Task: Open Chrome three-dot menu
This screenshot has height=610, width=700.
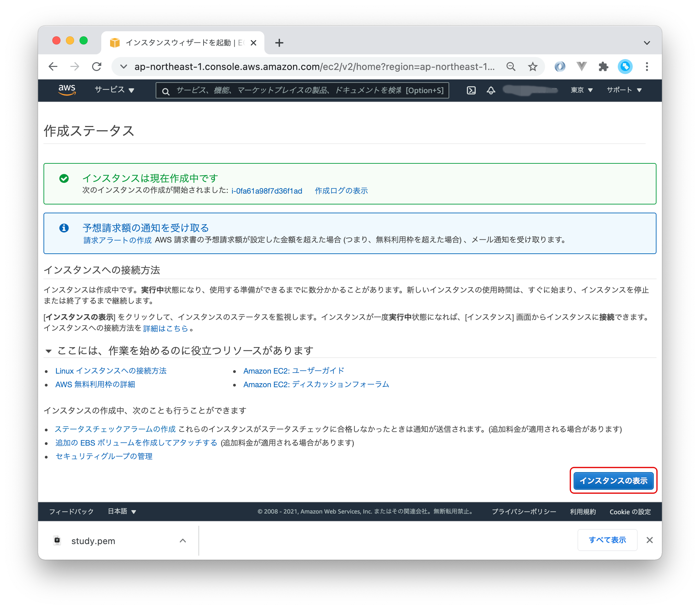Action: click(647, 67)
